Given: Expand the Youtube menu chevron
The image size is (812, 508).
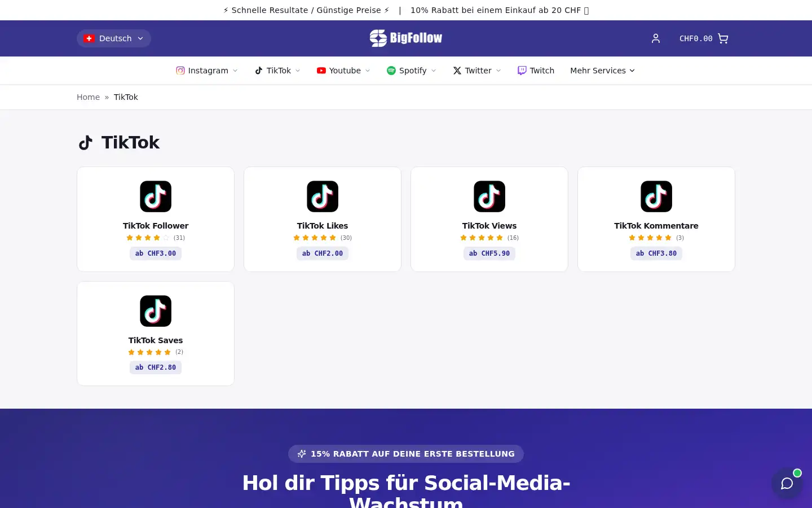Looking at the screenshot, I should pyautogui.click(x=368, y=71).
